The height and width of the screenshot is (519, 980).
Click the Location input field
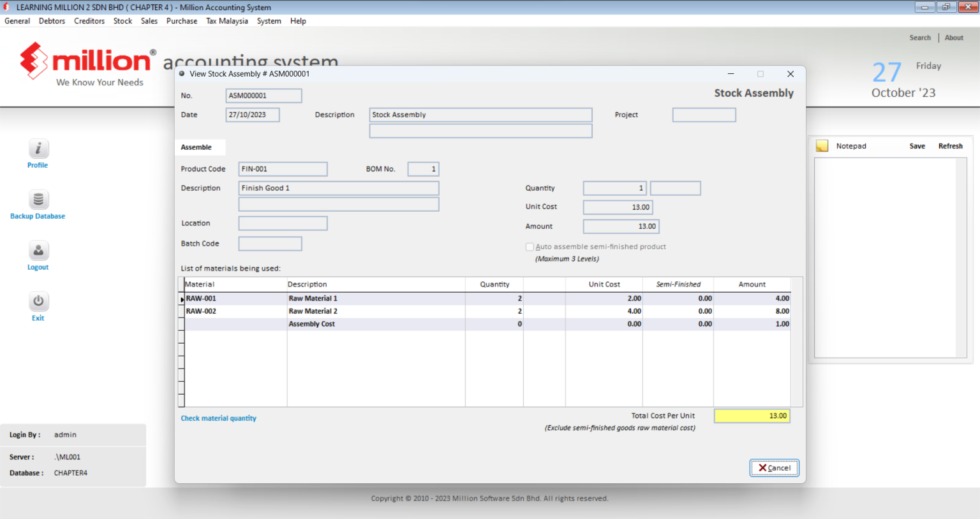tap(283, 223)
